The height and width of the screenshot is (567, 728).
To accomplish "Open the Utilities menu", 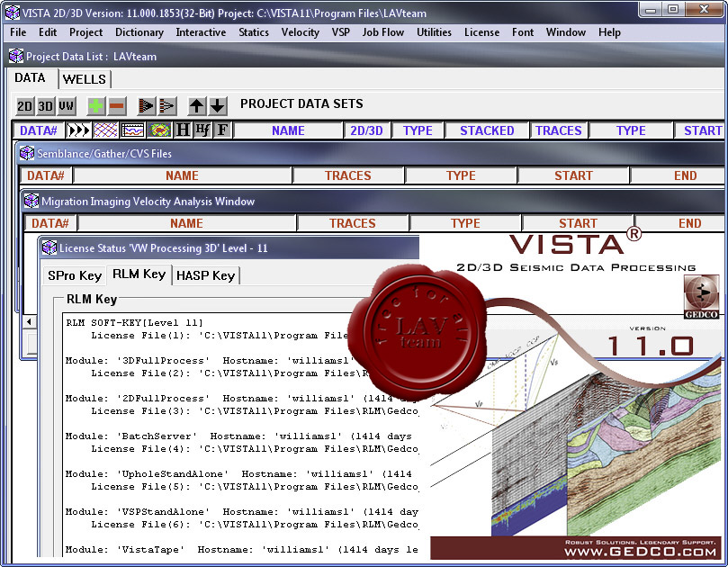I will 434,32.
